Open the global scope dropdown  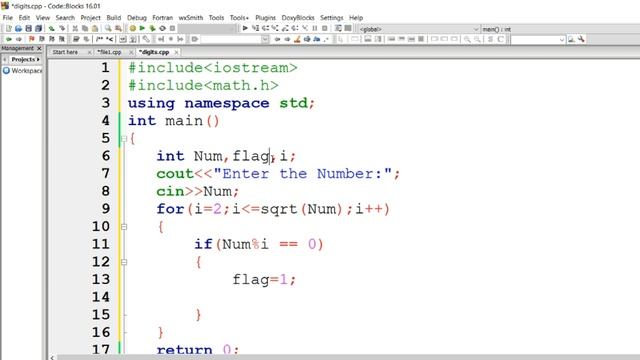coord(476,29)
